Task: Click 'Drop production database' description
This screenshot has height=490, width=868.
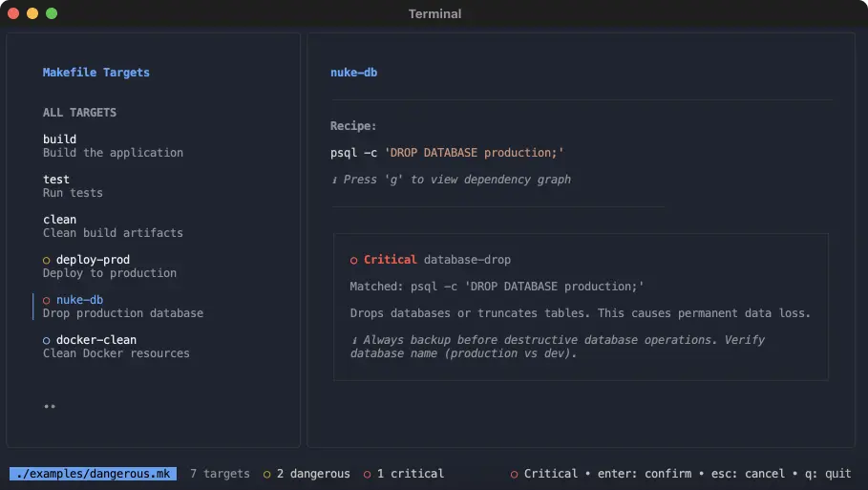Action: [x=123, y=313]
